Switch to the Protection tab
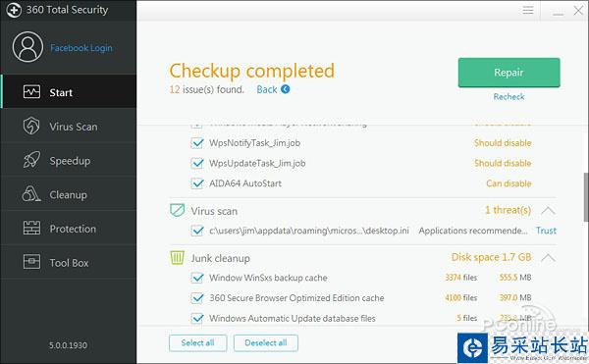 [69, 229]
